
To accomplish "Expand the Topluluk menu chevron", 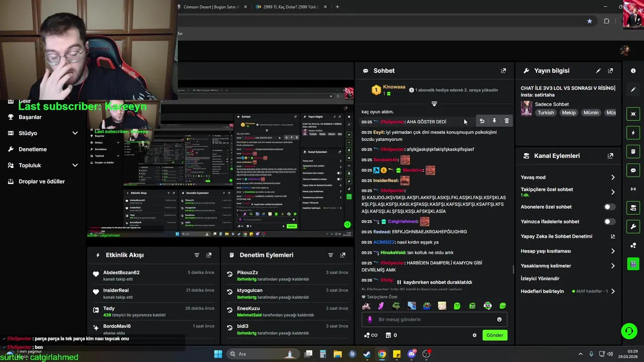I will pos(75,165).
